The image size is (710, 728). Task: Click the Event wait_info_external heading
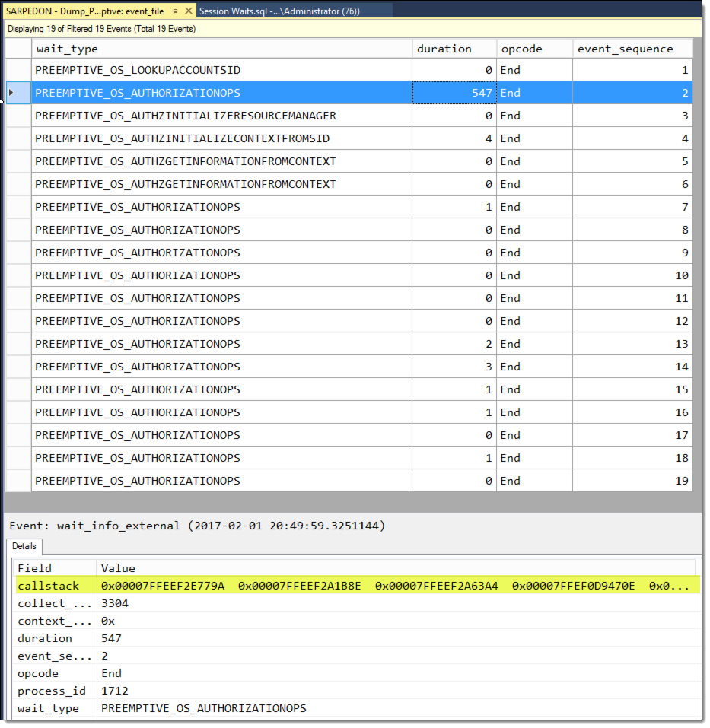pos(197,526)
